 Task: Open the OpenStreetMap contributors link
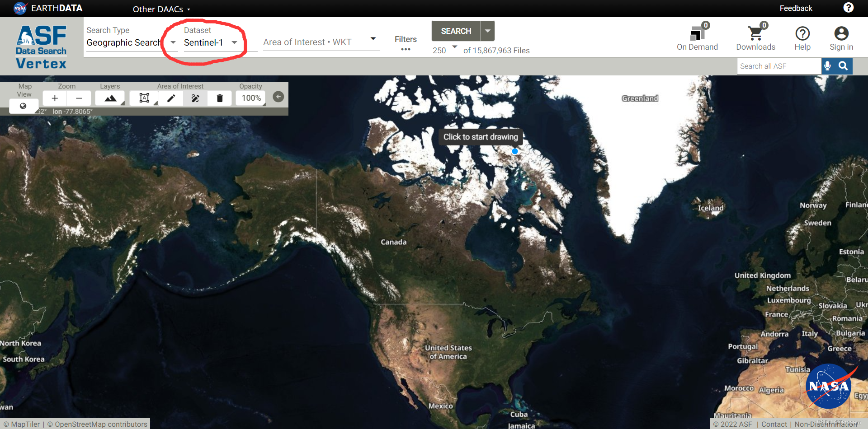(98, 424)
